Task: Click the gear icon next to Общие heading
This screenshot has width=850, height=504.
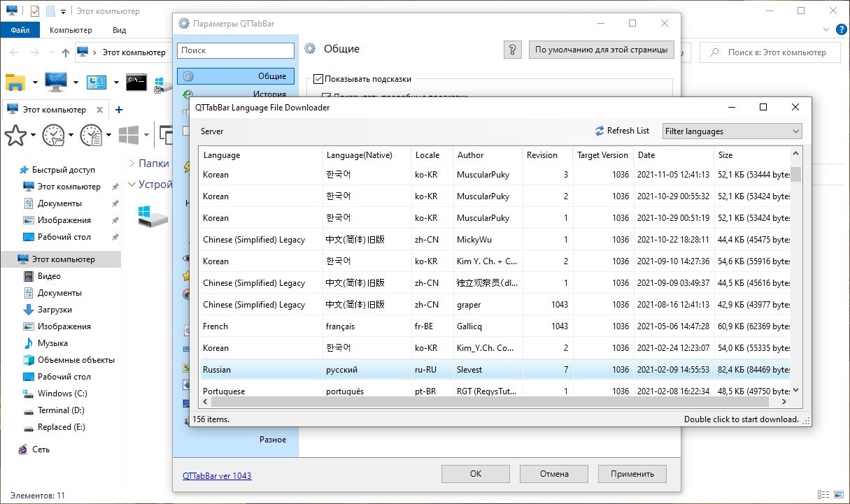Action: click(x=310, y=49)
